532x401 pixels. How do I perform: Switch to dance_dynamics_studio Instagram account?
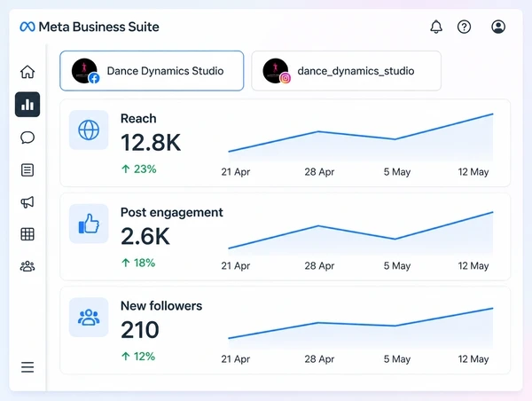point(346,71)
